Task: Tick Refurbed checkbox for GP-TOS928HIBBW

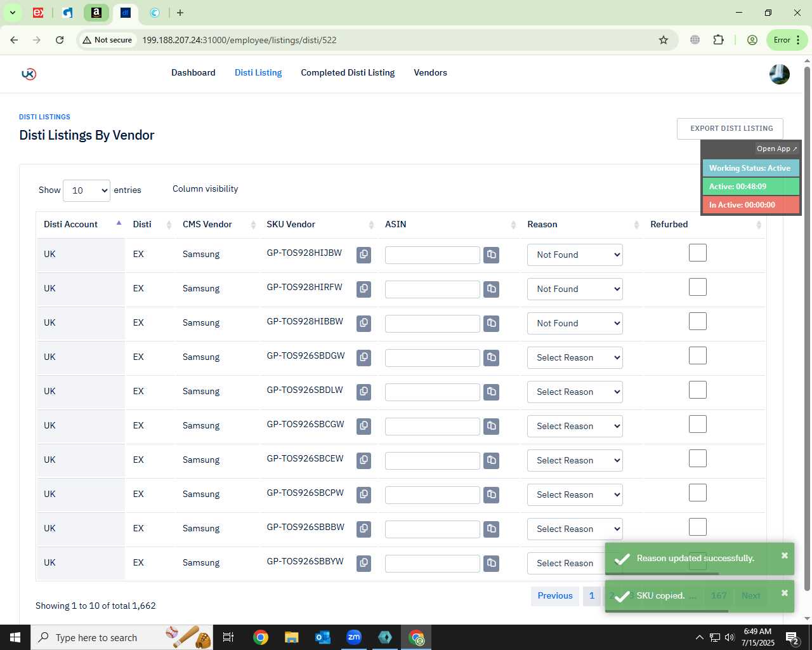Action: [698, 321]
